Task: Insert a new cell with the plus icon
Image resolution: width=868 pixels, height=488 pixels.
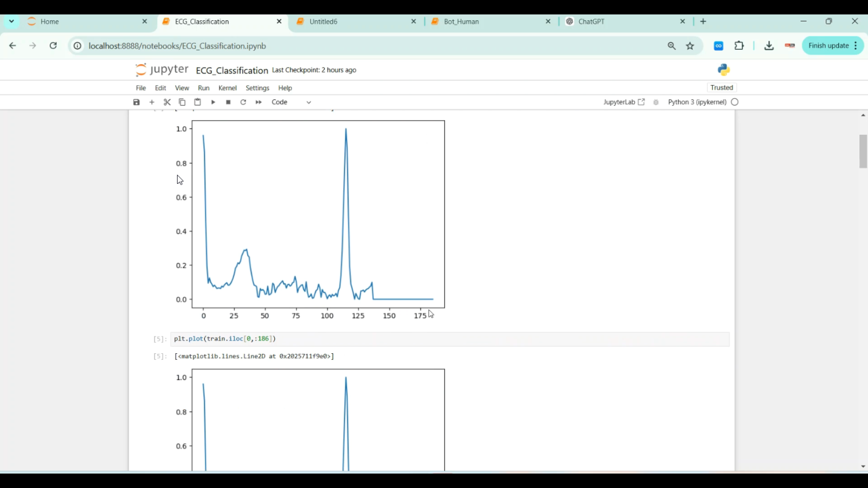Action: (x=152, y=102)
